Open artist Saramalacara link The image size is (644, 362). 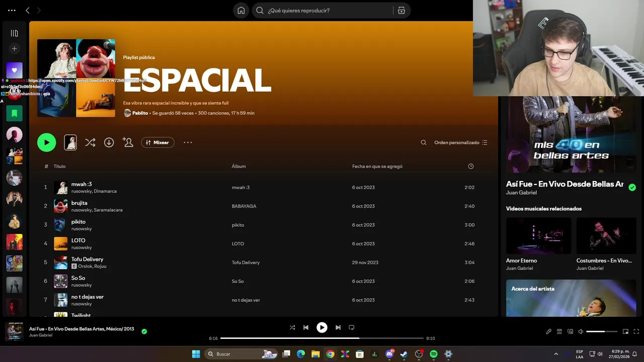click(108, 210)
